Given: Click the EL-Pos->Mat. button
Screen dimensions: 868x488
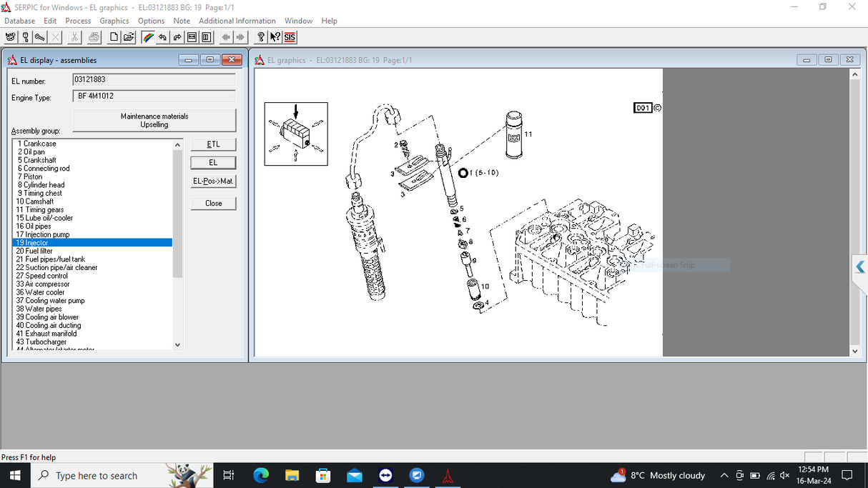Looking at the screenshot, I should 213,181.
